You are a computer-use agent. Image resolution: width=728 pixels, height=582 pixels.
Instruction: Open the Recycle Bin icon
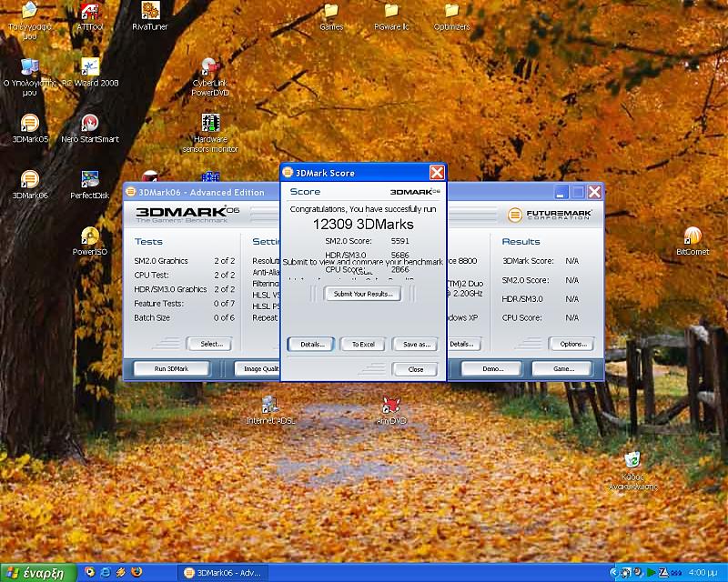click(632, 471)
